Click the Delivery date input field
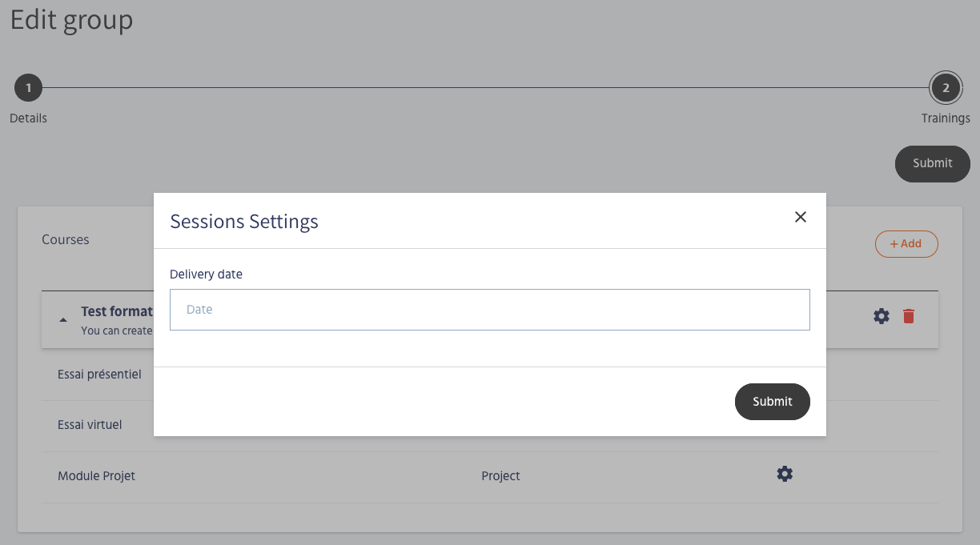 point(489,310)
